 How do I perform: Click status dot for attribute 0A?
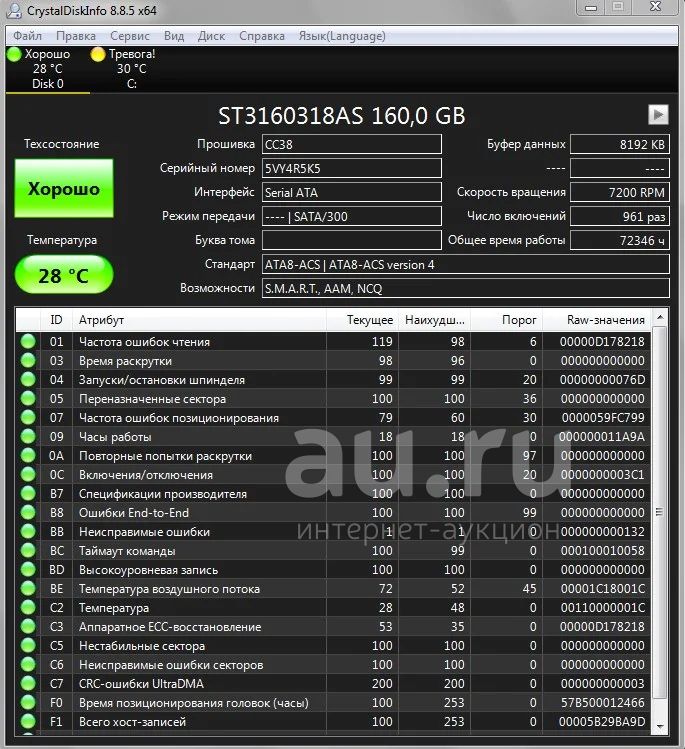pos(28,455)
